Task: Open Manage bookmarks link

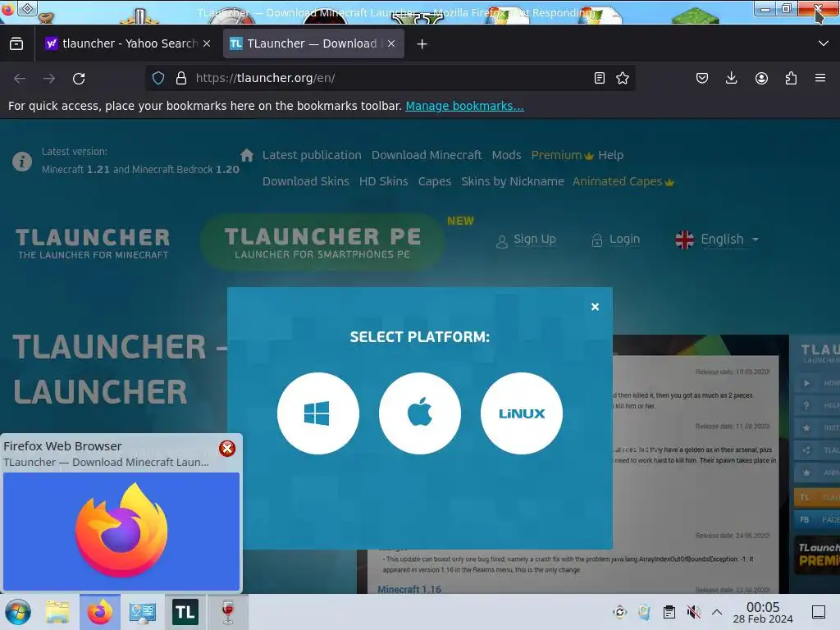Action: tap(464, 106)
